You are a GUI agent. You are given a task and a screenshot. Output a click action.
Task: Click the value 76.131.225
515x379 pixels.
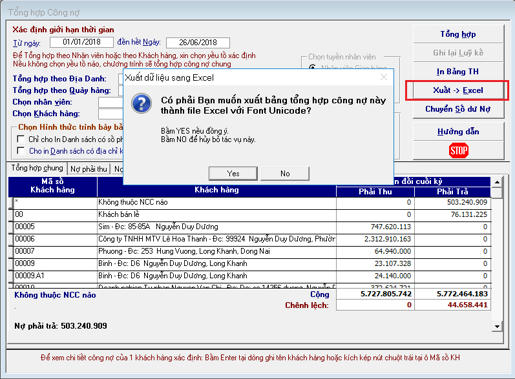tap(469, 214)
